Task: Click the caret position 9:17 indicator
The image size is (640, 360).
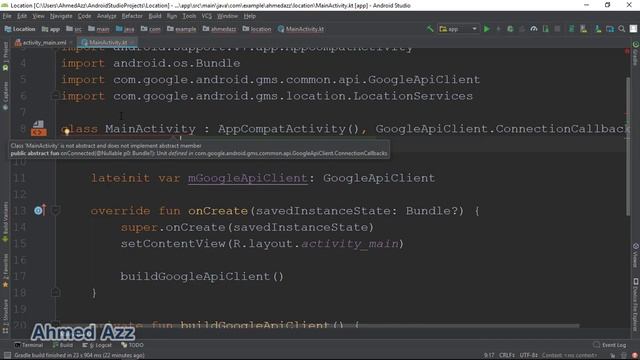Action: coord(489,355)
